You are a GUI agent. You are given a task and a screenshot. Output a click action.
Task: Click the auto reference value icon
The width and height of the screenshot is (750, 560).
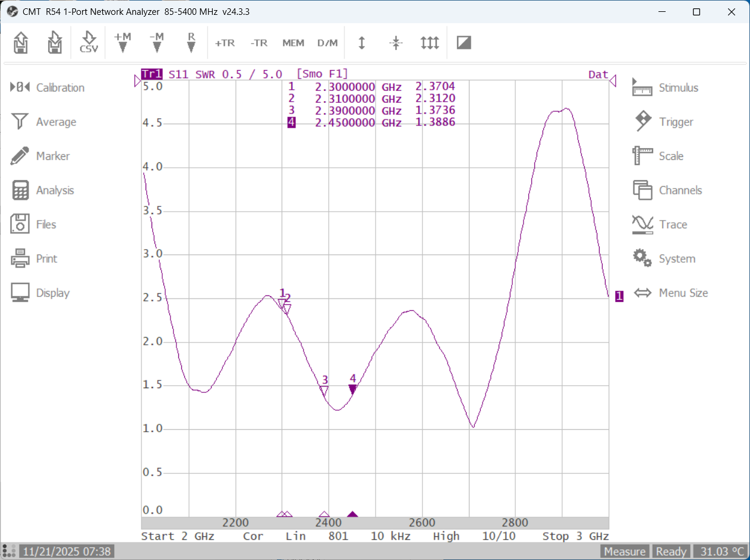[x=396, y=43]
